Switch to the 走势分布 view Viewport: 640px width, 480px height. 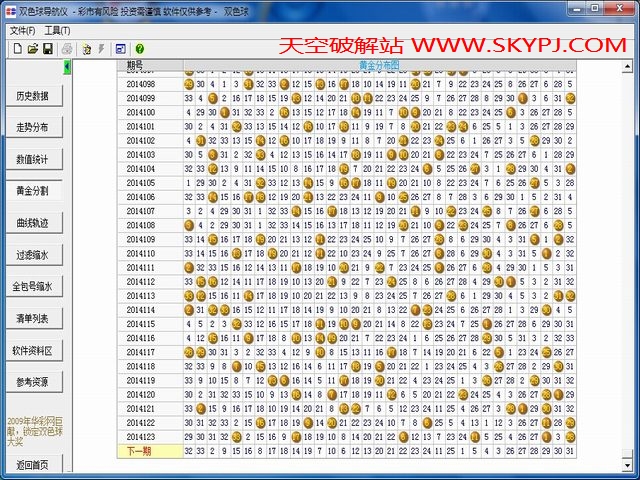pyautogui.click(x=33, y=128)
